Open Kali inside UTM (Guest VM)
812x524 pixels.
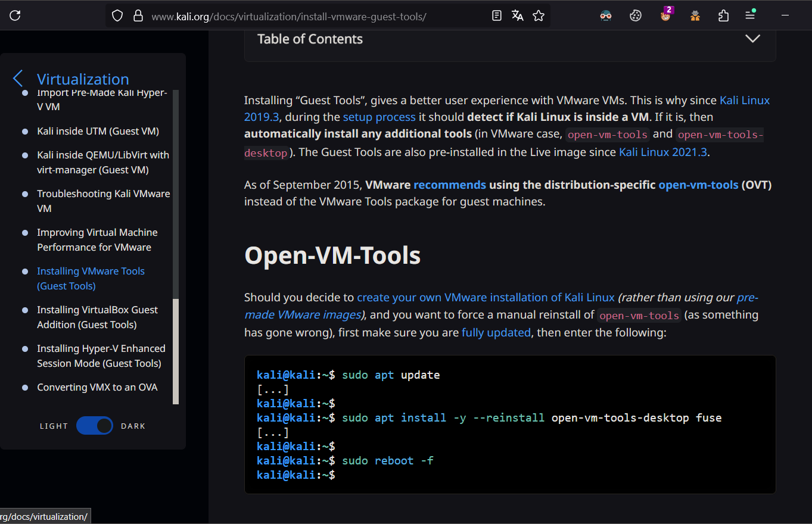[98, 131]
